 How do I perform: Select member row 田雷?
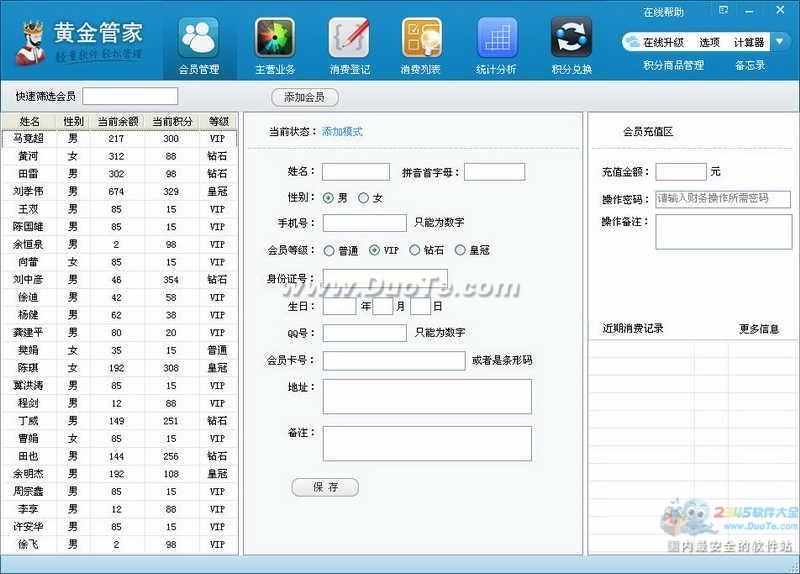click(x=119, y=173)
